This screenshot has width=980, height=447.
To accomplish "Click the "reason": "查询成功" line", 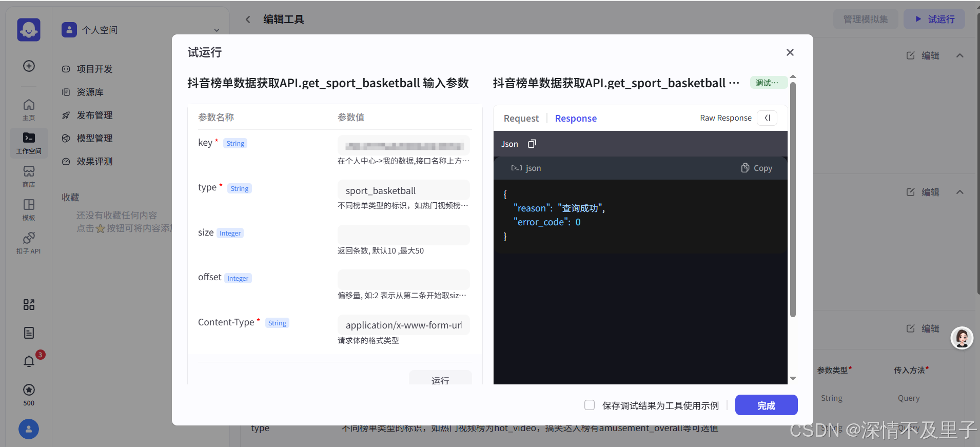I will click(559, 208).
